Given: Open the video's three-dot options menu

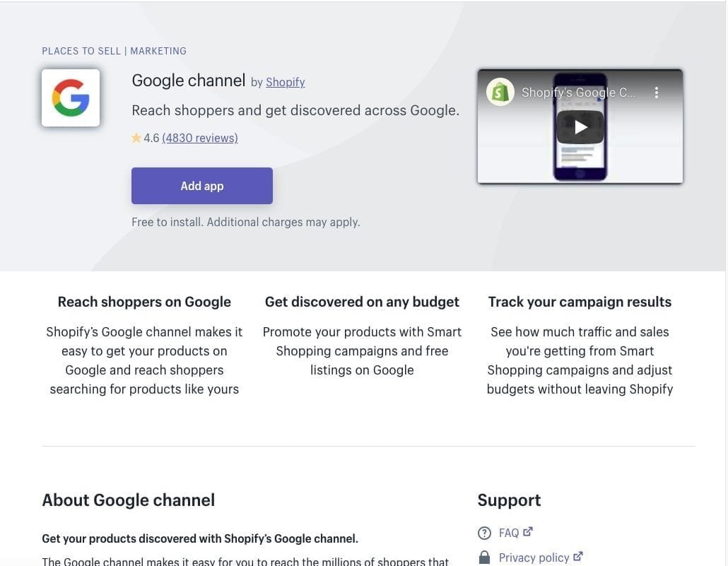Looking at the screenshot, I should click(657, 93).
